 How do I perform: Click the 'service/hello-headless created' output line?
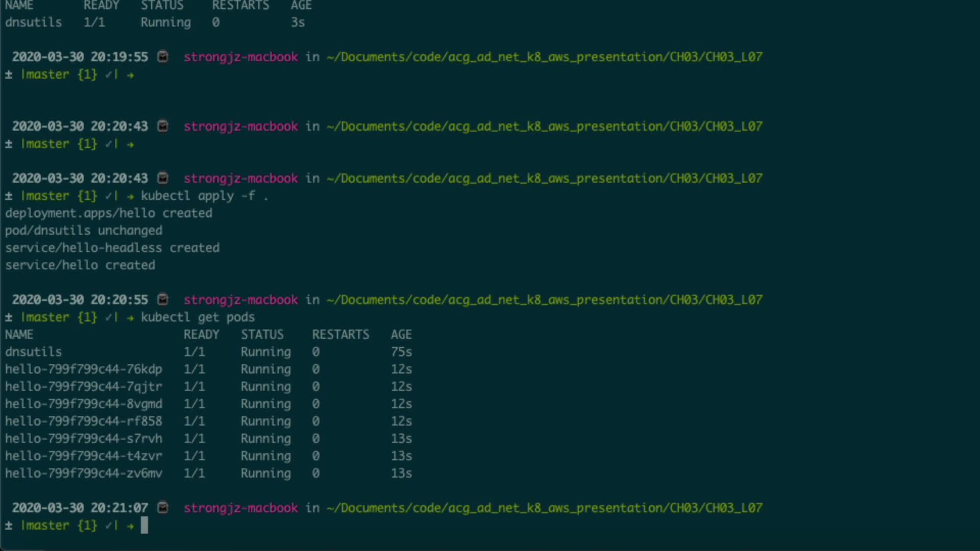click(112, 248)
